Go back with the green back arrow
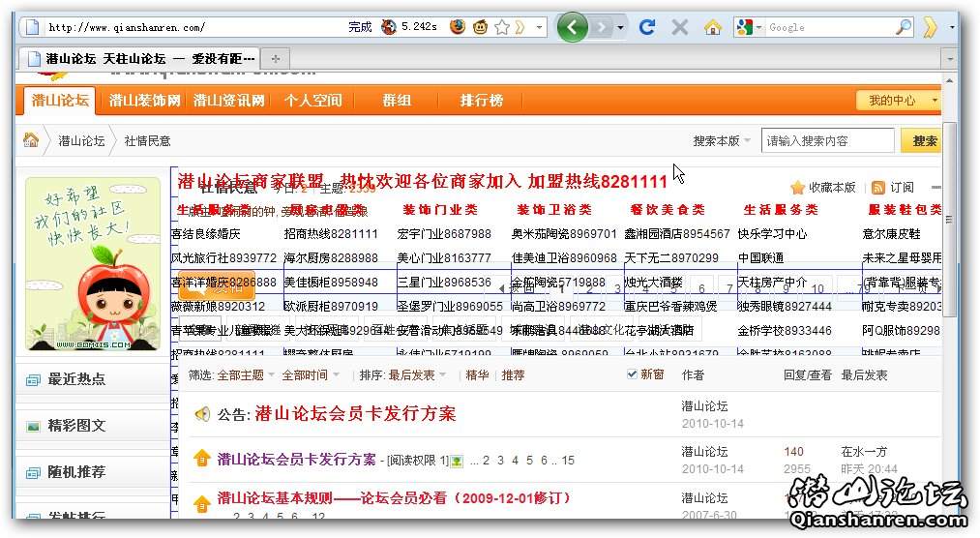Screen dimensions: 980x538 click(x=572, y=27)
